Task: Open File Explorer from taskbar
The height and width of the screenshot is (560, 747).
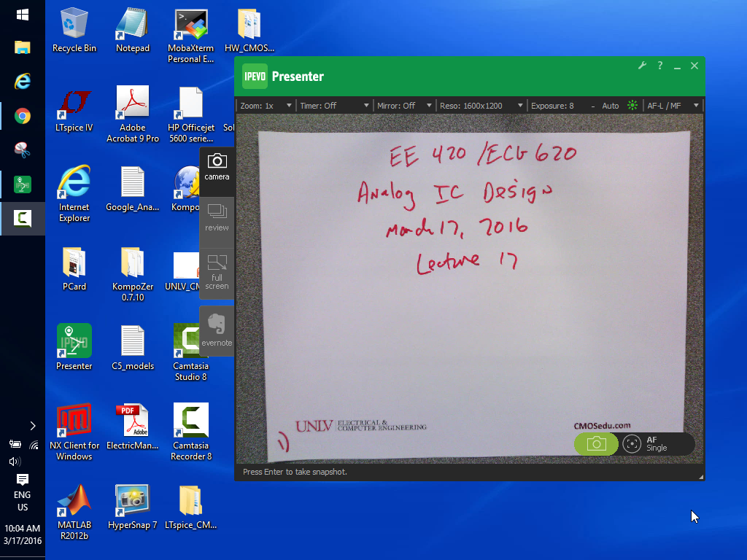Action: point(23,47)
